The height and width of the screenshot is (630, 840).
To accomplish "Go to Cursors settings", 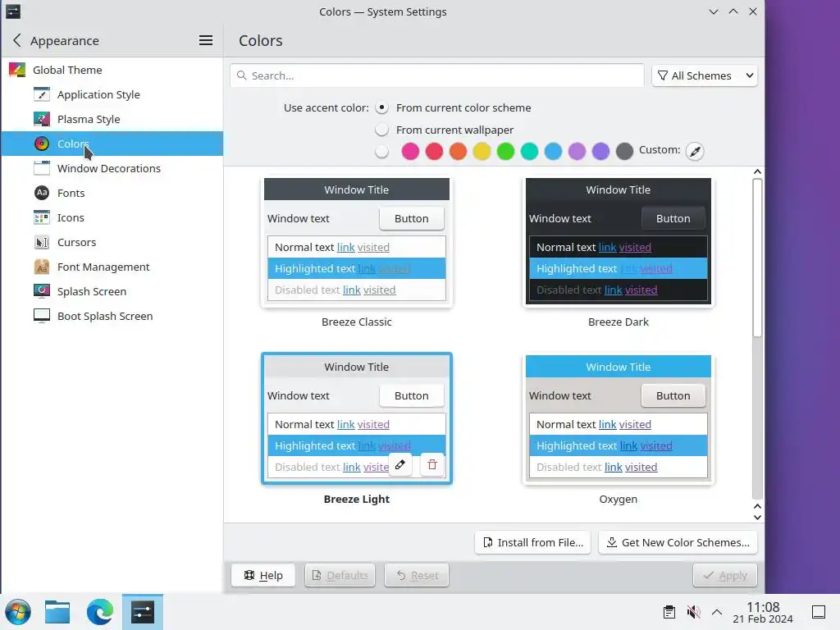I will pos(76,242).
